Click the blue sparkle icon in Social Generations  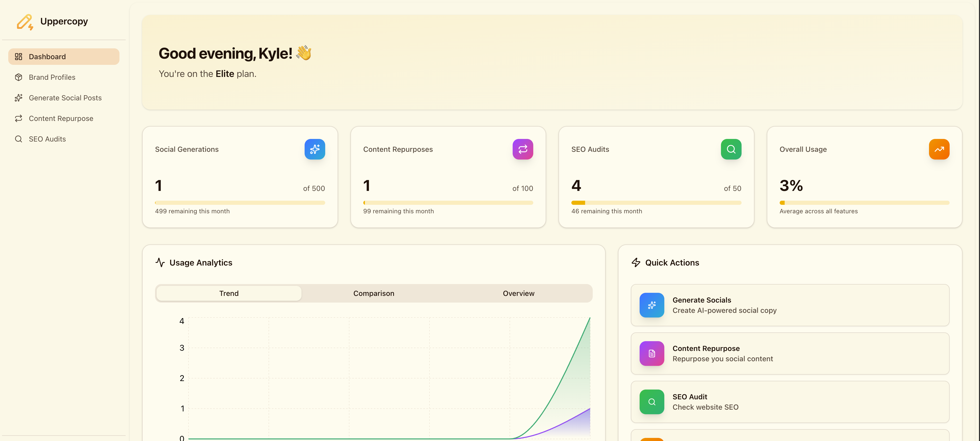point(314,149)
